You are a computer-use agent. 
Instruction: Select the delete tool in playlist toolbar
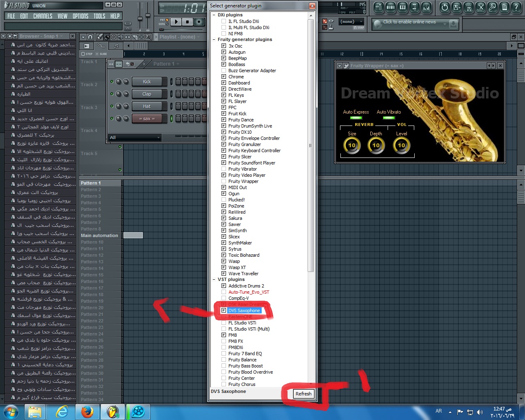114,37
